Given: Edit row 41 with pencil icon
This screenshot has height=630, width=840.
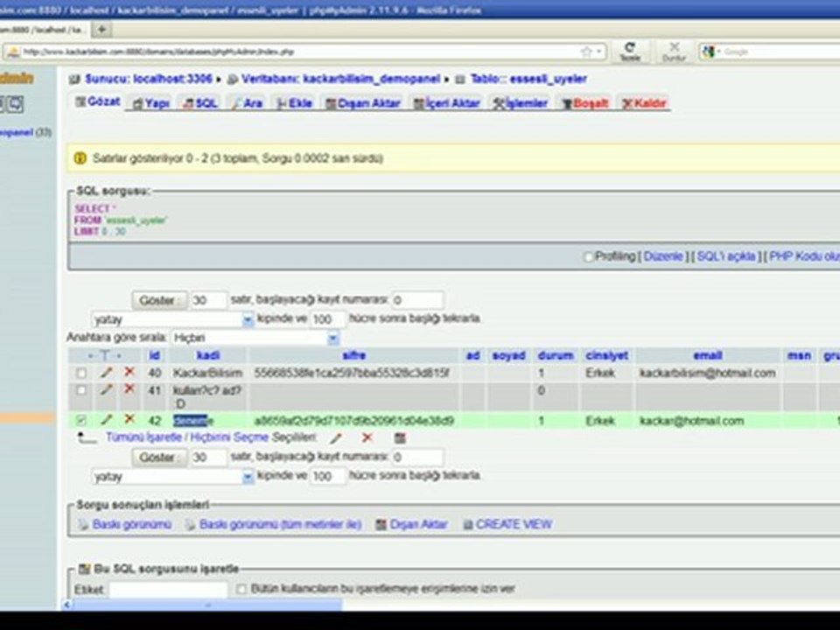Looking at the screenshot, I should click(x=107, y=390).
